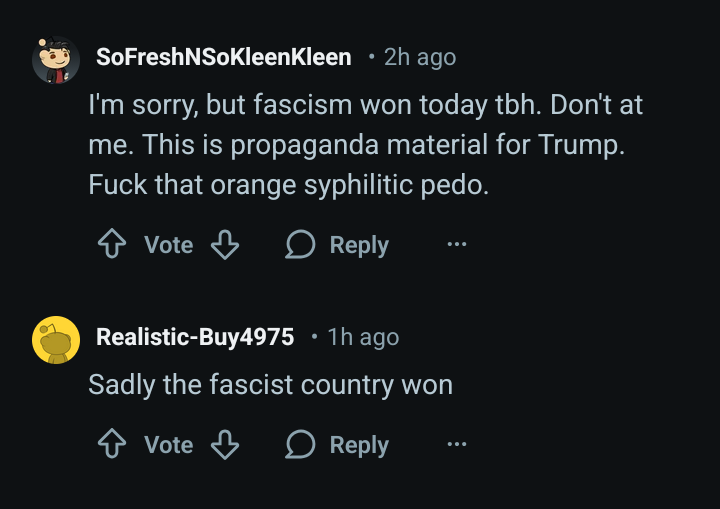
Task: Downvote SoFreshNSoKleenKleen's comment with the down arrow
Action: pos(225,245)
